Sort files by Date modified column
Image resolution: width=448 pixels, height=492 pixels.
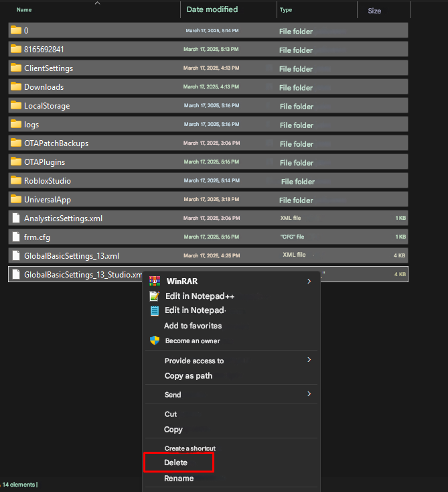(212, 10)
